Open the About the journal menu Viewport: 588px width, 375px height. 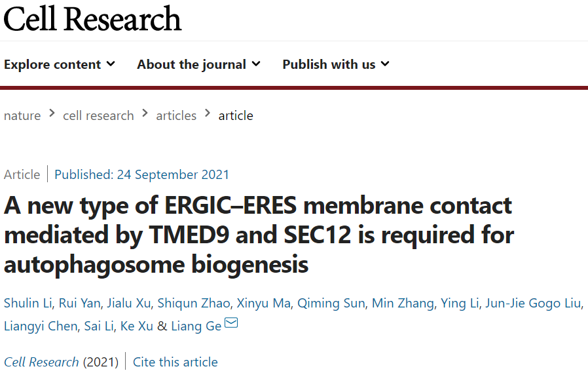(198, 64)
